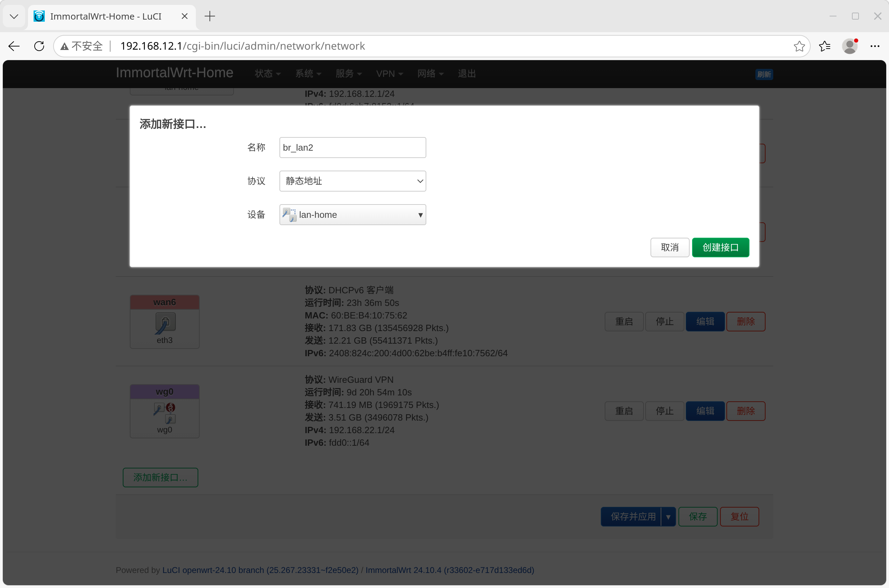The image size is (889, 588).
Task: Click the address bar URL
Action: click(242, 46)
